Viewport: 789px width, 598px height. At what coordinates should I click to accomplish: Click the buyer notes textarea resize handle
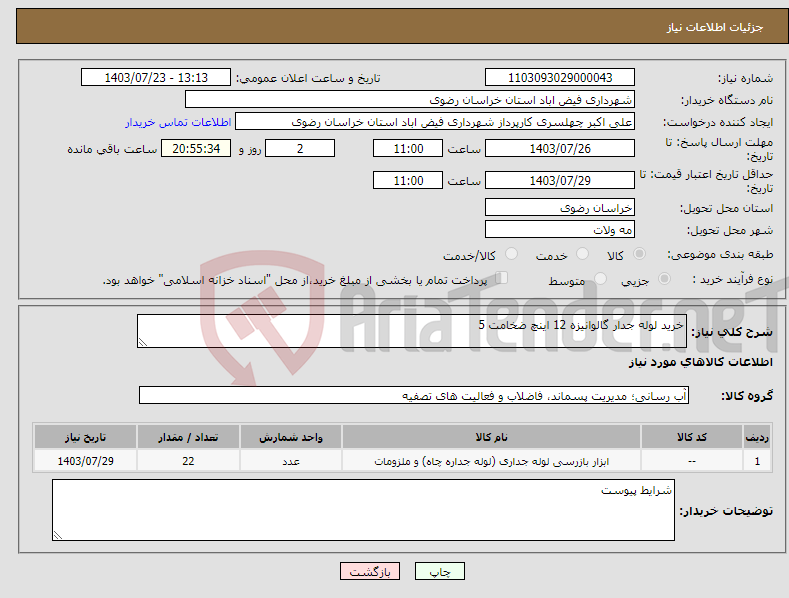(58, 535)
